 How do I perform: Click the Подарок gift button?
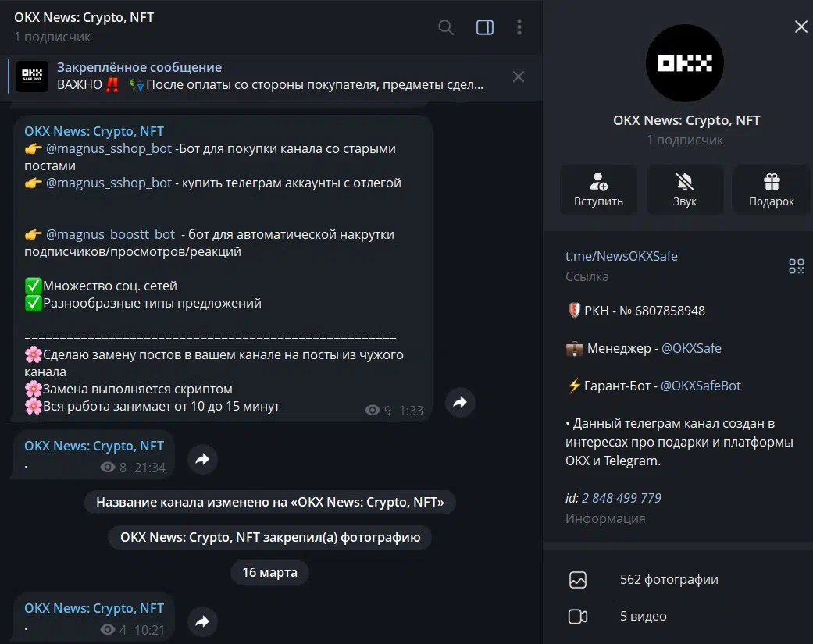point(771,190)
